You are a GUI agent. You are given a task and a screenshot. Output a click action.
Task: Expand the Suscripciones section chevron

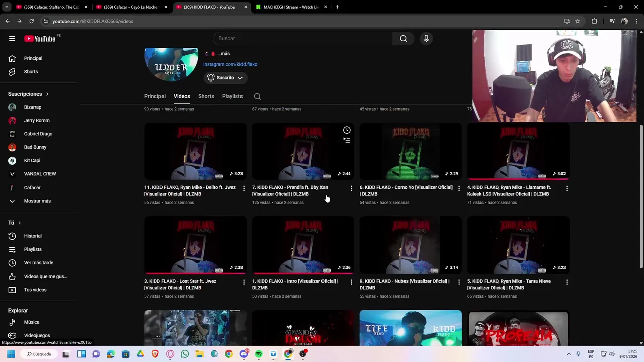47,94
